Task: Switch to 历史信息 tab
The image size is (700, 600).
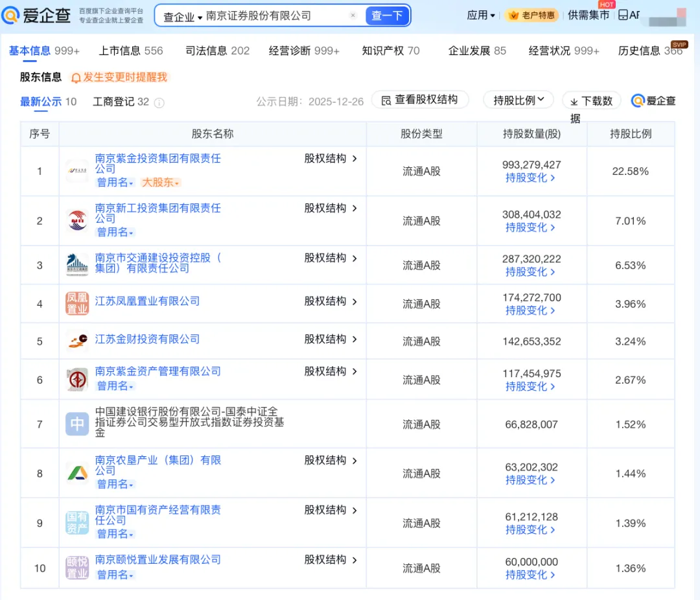Action: [651, 51]
